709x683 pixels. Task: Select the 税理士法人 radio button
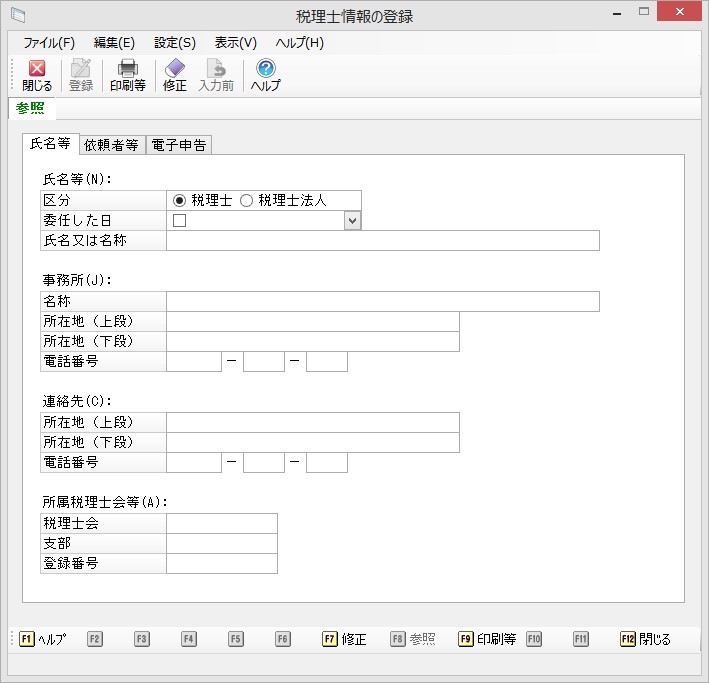[246, 200]
